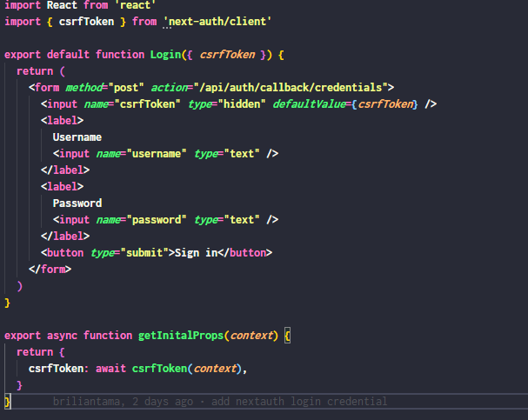Click "/api/auth/callback/credentials" action string

pos(291,88)
